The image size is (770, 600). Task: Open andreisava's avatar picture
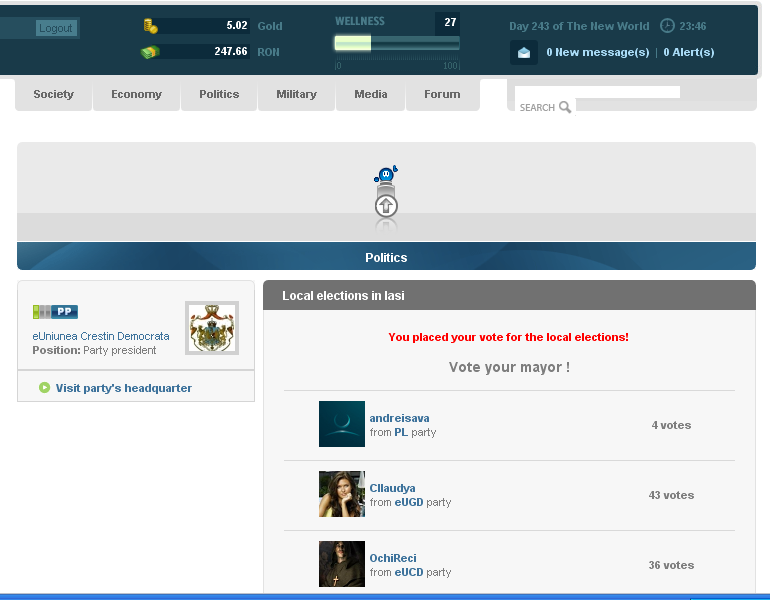[342, 424]
